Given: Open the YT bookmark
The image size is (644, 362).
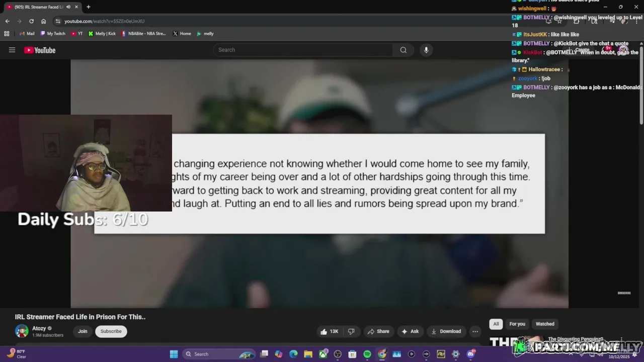Looking at the screenshot, I should point(77,34).
